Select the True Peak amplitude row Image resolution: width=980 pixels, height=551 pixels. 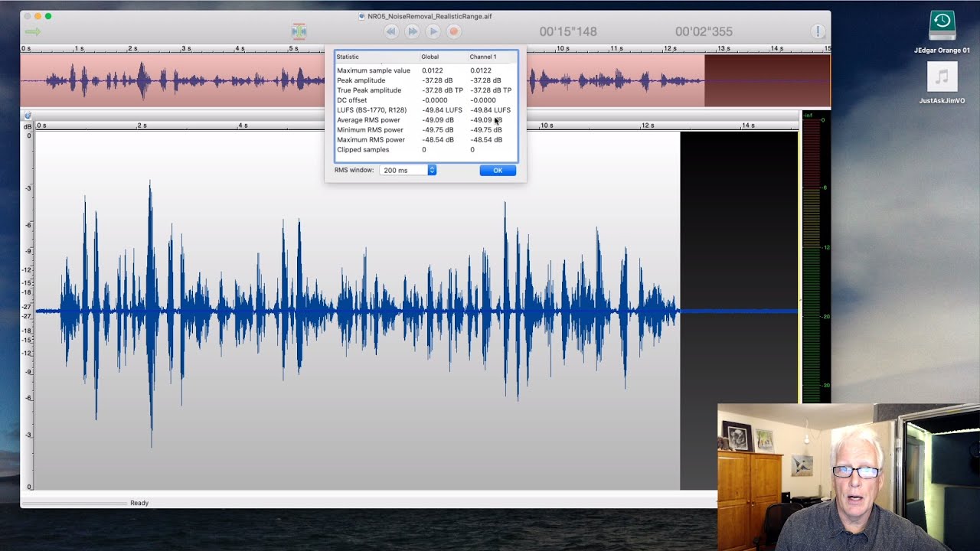(426, 90)
